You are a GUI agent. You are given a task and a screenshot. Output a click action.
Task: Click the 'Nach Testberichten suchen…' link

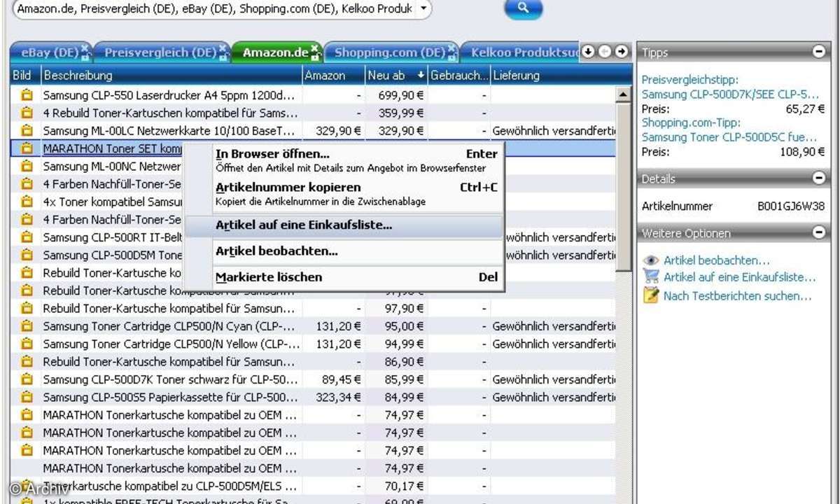coord(738,296)
